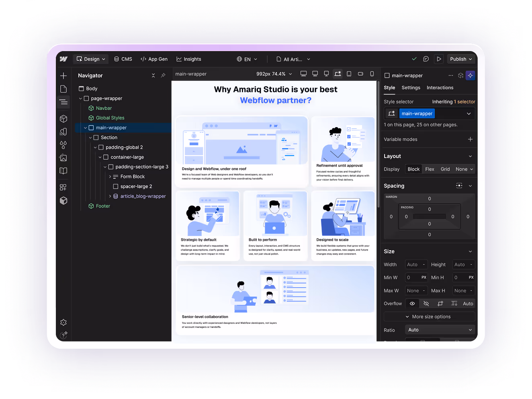The width and height of the screenshot is (532, 399).
Task: Open the Libraries book icon
Action: click(63, 171)
